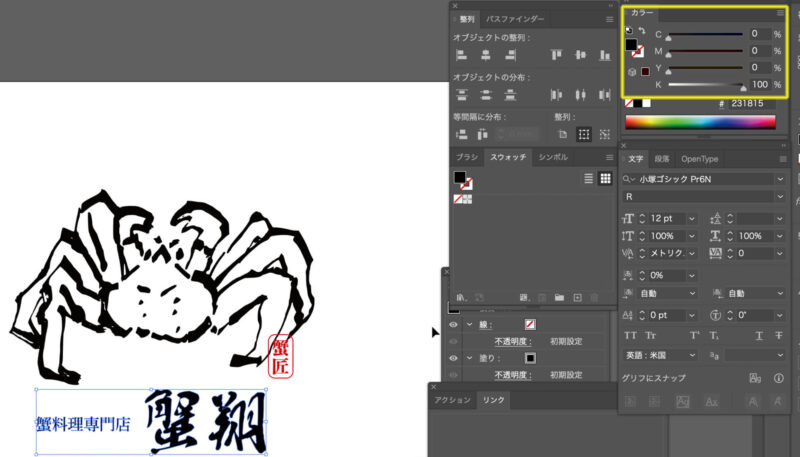Image resolution: width=800 pixels, height=457 pixels.
Task: Open font size 12 pt dropdown
Action: (x=691, y=219)
